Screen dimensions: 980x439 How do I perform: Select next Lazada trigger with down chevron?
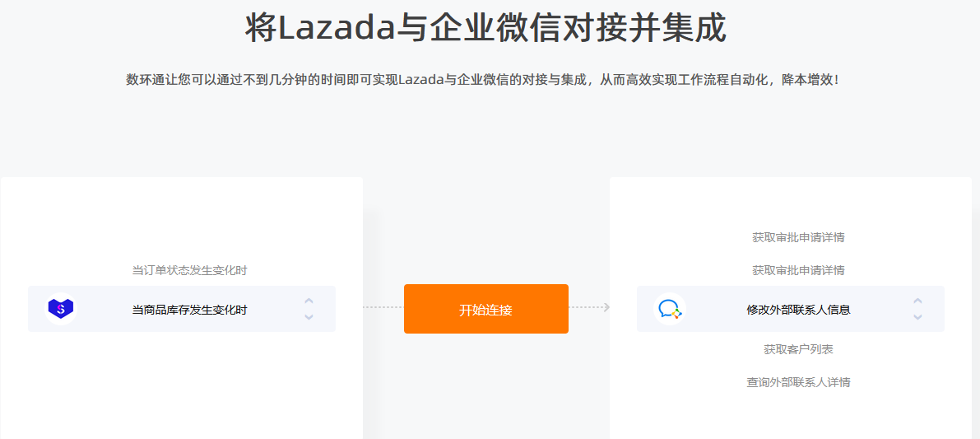[x=309, y=317]
